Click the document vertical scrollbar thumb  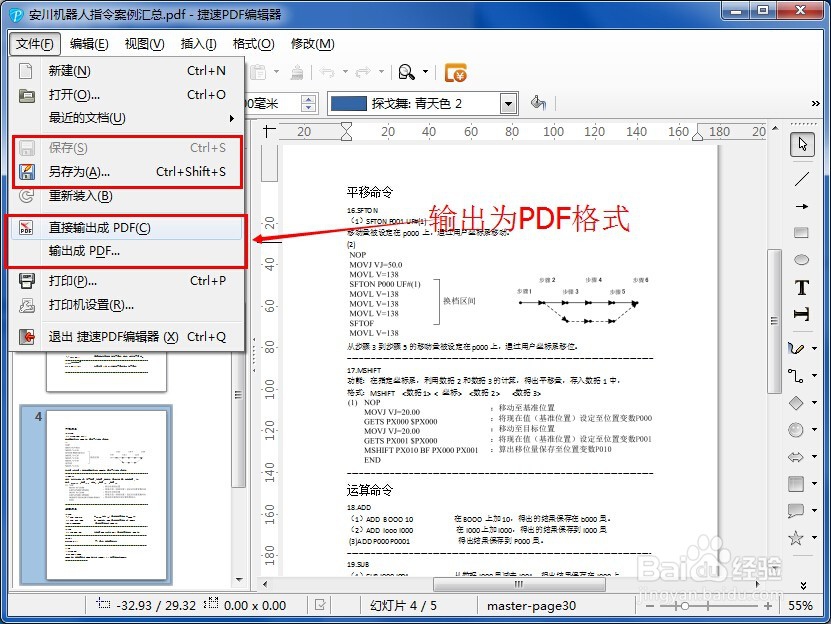[774, 321]
